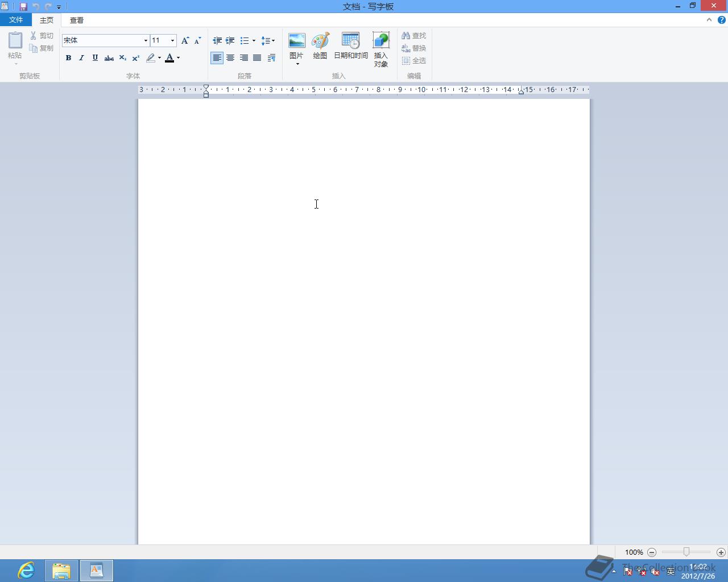
Task: Insert picture with 图片 icon
Action: coord(296,41)
